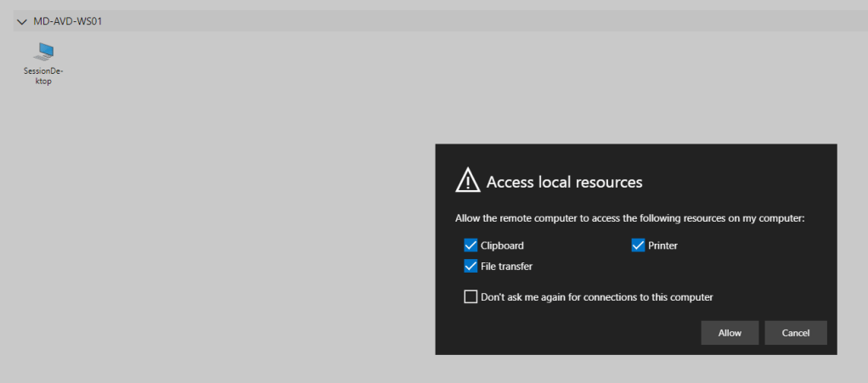Click the File transfer option label
Viewport: 868px width, 383px height.
506,266
